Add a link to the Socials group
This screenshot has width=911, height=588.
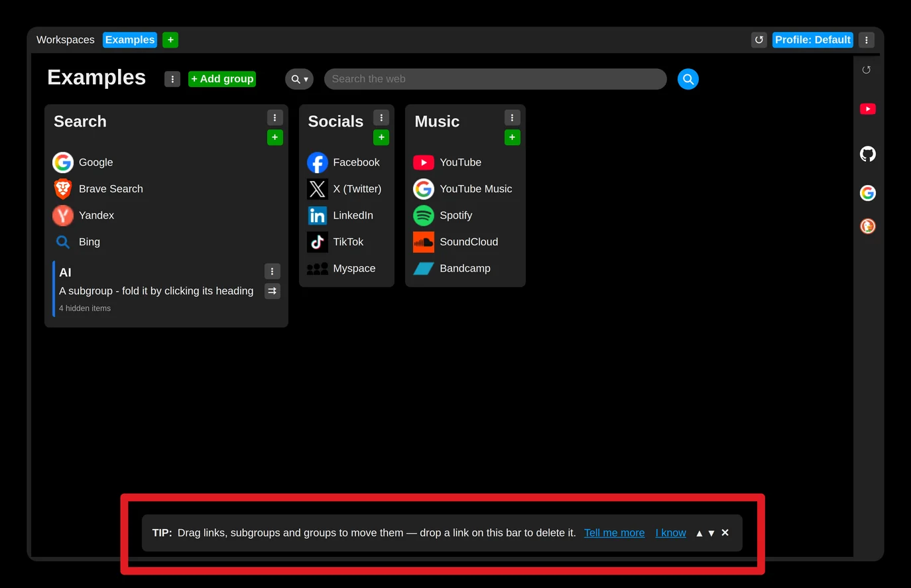[x=381, y=137]
